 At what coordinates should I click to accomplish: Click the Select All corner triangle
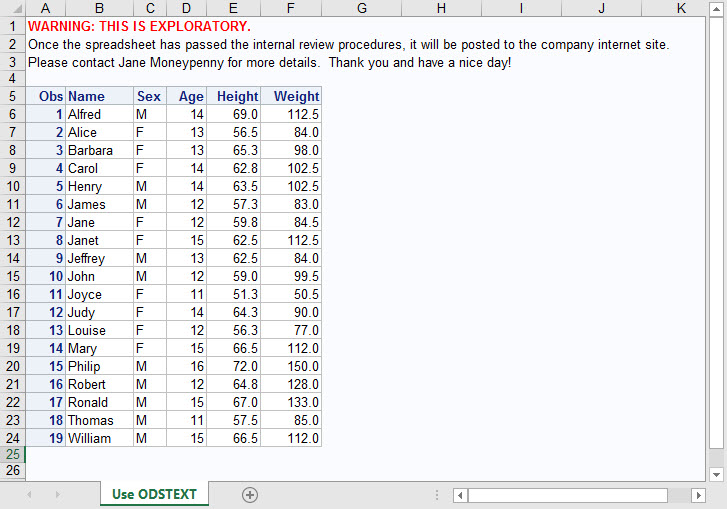click(x=13, y=8)
